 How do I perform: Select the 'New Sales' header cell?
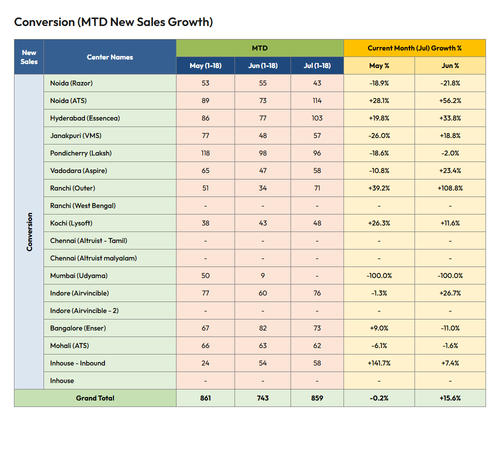click(29, 57)
